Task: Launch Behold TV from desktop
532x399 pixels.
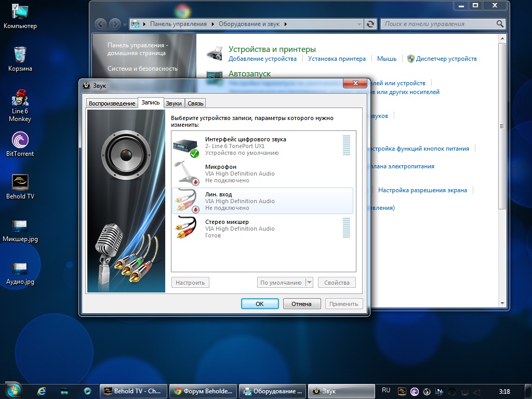Action: click(20, 187)
